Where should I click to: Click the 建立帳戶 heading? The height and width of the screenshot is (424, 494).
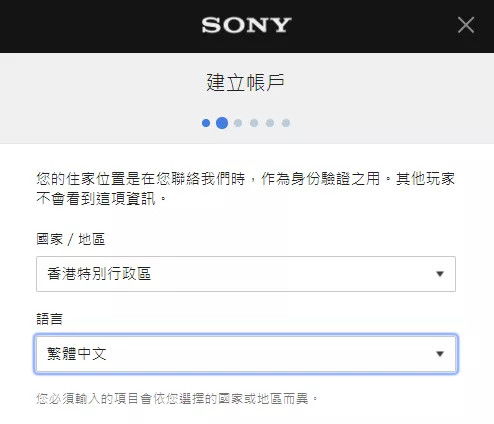click(x=245, y=83)
